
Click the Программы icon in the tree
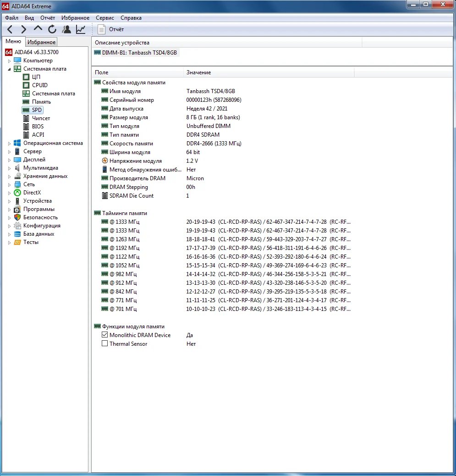pos(17,209)
